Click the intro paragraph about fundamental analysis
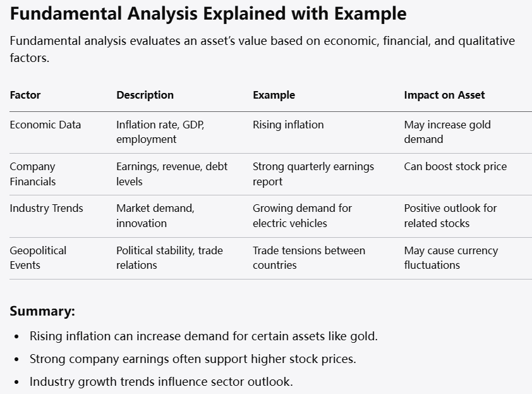Viewport: 532px width, 394px height. click(262, 49)
